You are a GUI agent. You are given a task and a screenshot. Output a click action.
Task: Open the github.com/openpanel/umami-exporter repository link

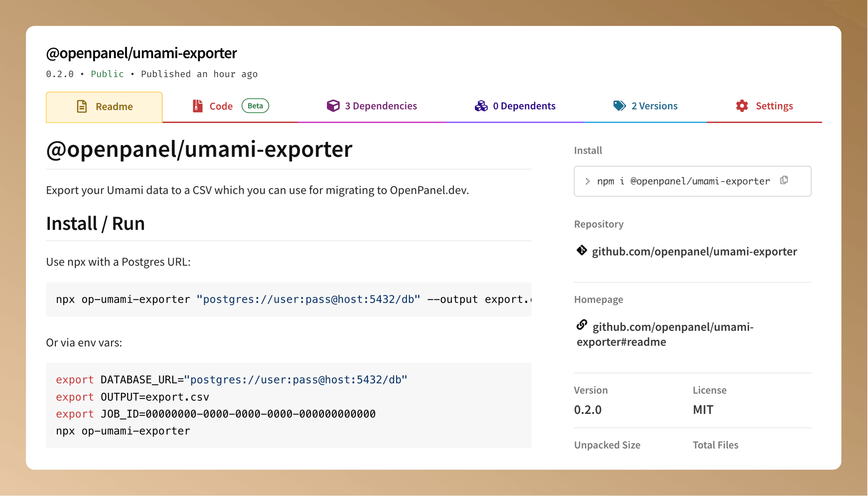[x=694, y=251]
